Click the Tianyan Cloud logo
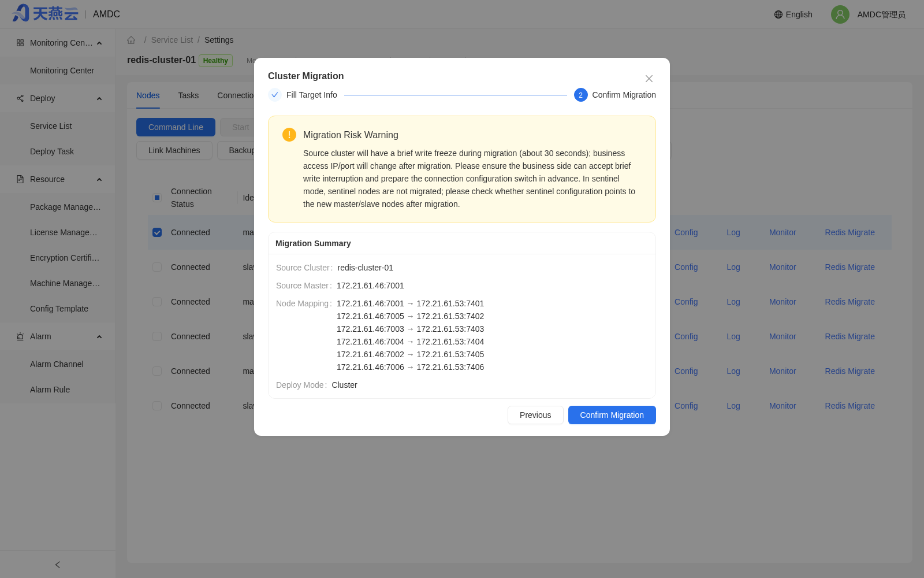 tap(45, 13)
